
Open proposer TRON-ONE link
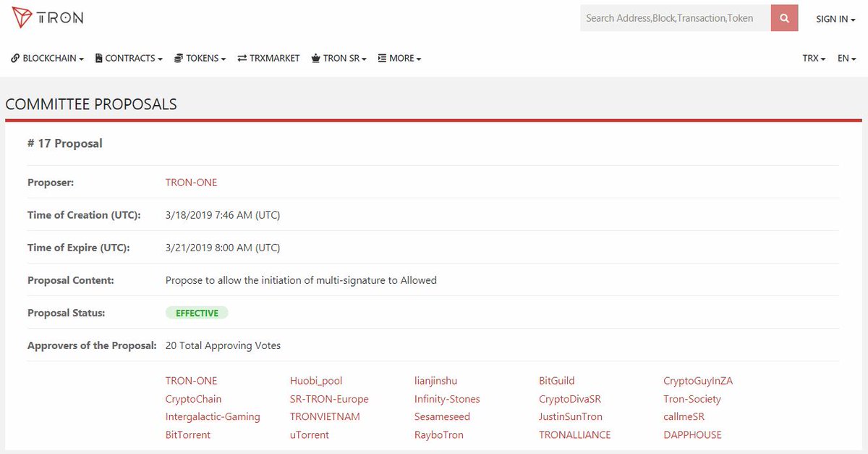click(x=191, y=182)
